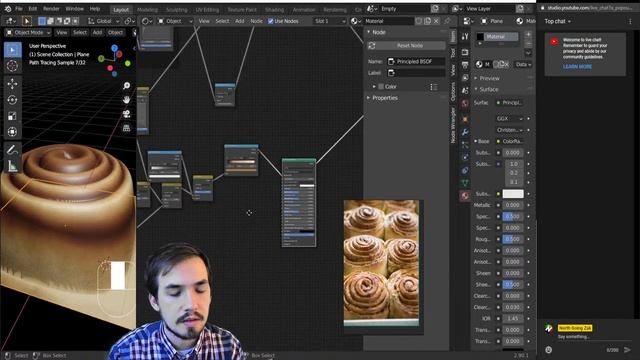
Task: Choose the Measure ruler tool
Action: (x=12, y=166)
